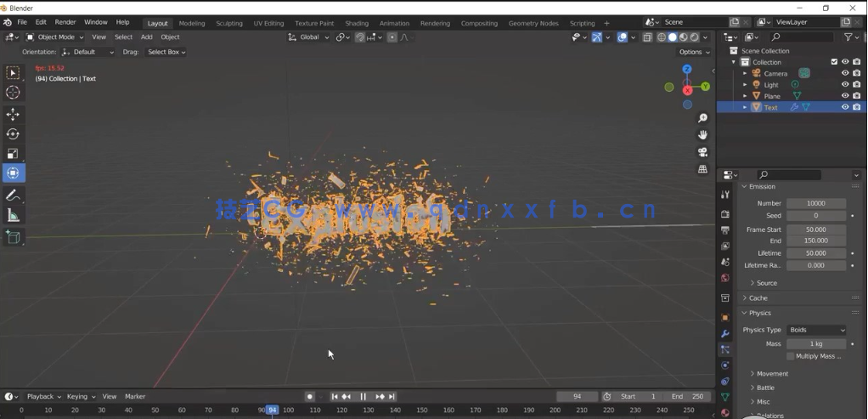Enable the Multiply Mass checkbox
Image resolution: width=868 pixels, height=419 pixels.
[790, 356]
